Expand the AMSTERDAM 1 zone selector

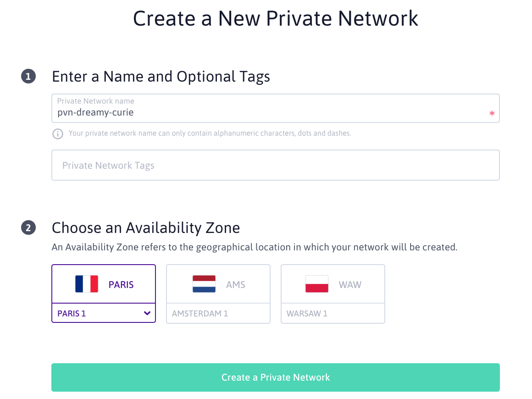pyautogui.click(x=218, y=314)
